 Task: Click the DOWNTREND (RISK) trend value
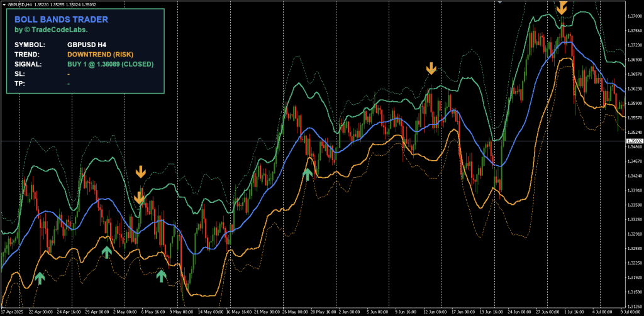click(x=100, y=55)
